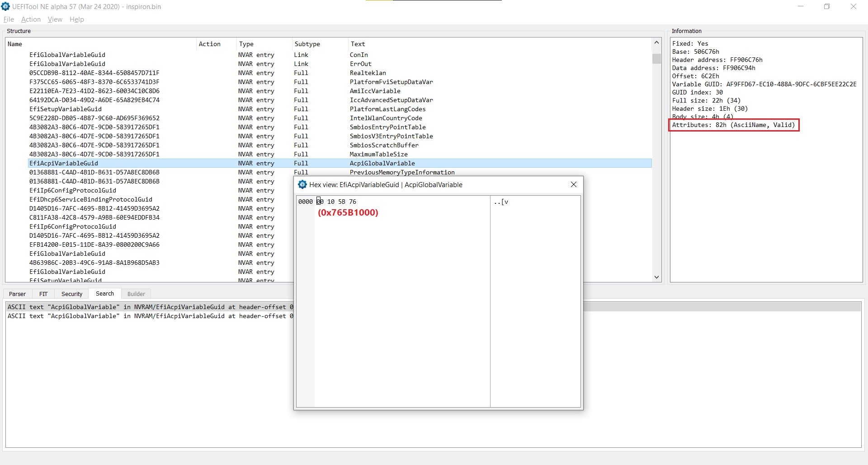Select the Search tab
This screenshot has height=465, width=868.
105,294
